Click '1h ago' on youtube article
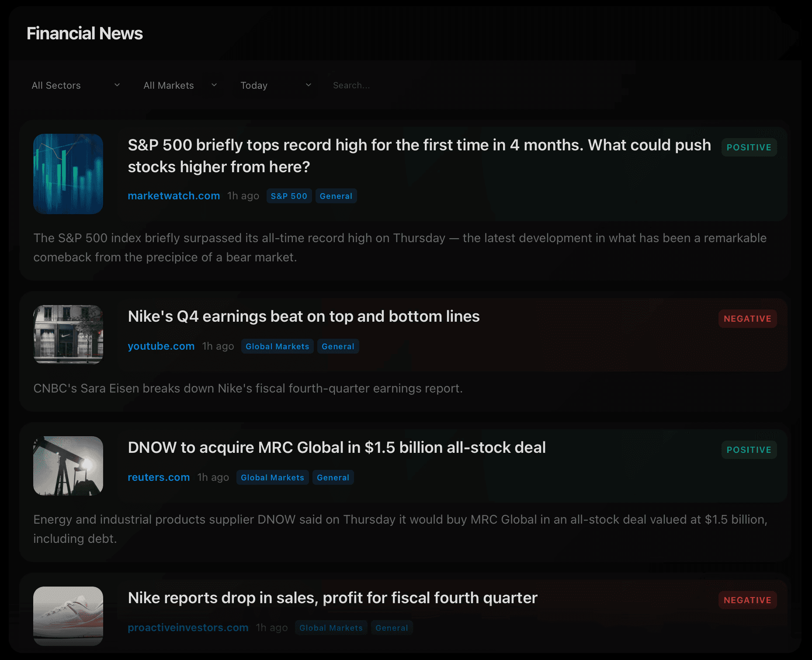The image size is (812, 660). click(x=218, y=346)
